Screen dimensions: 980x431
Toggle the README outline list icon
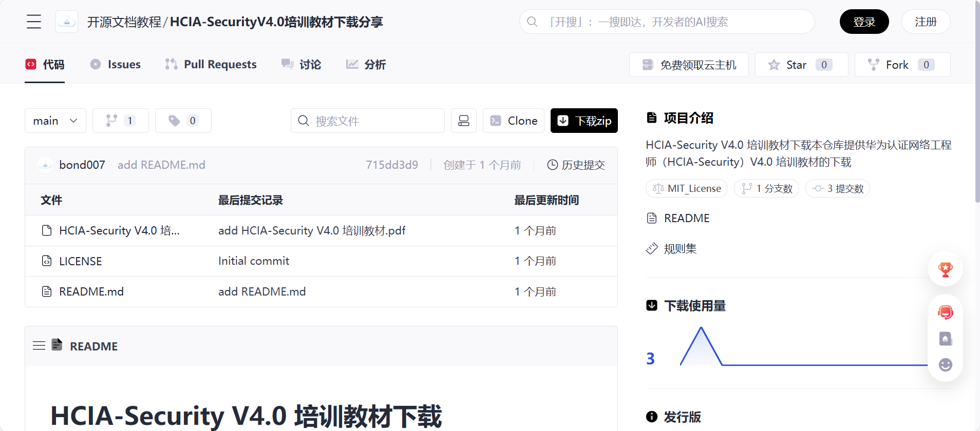(39, 346)
